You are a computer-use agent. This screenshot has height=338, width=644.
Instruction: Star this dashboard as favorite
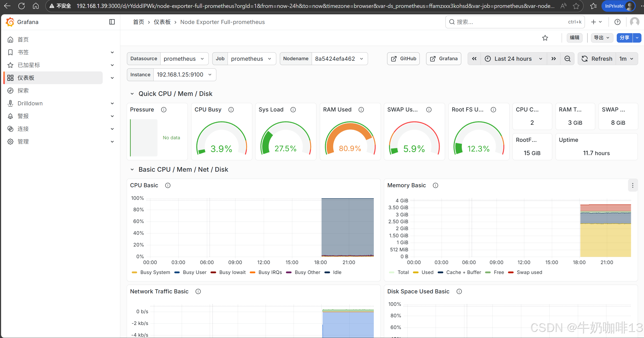(545, 38)
